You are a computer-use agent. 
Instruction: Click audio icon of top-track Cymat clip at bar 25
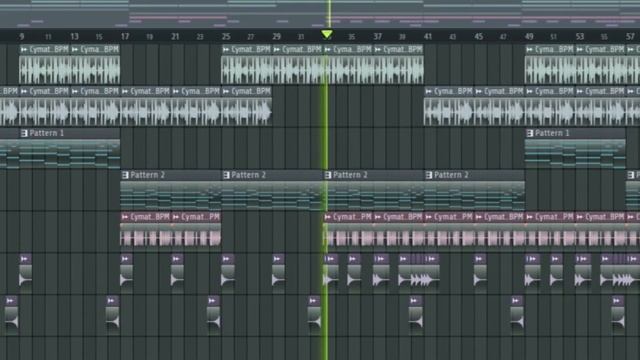click(226, 49)
